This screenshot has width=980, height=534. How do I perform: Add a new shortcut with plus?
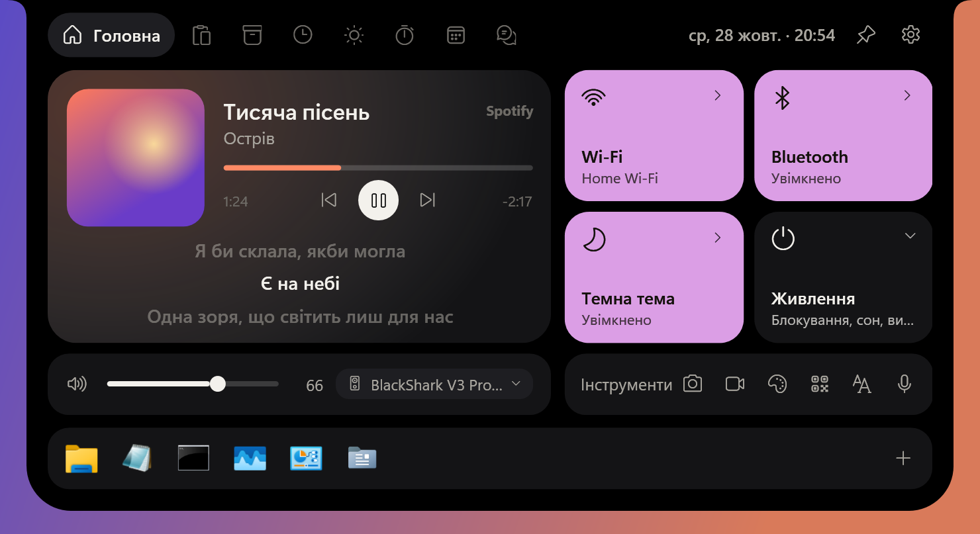pyautogui.click(x=903, y=458)
